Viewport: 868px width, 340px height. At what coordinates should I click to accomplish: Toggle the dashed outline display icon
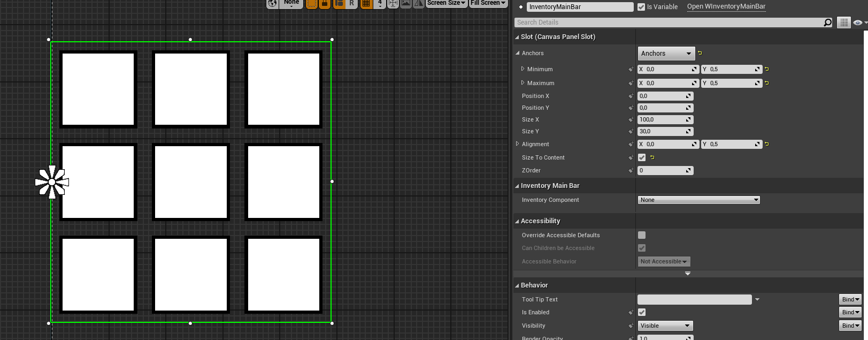[311, 3]
